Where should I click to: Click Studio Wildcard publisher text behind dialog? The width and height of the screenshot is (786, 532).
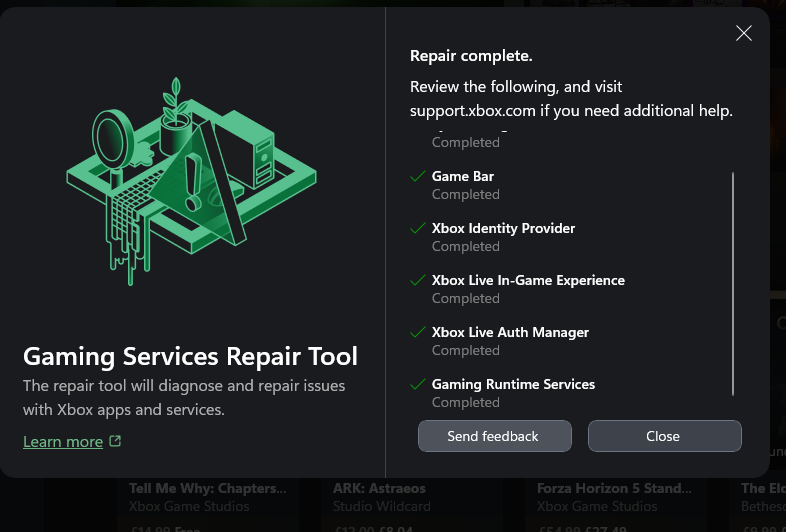click(x=381, y=506)
